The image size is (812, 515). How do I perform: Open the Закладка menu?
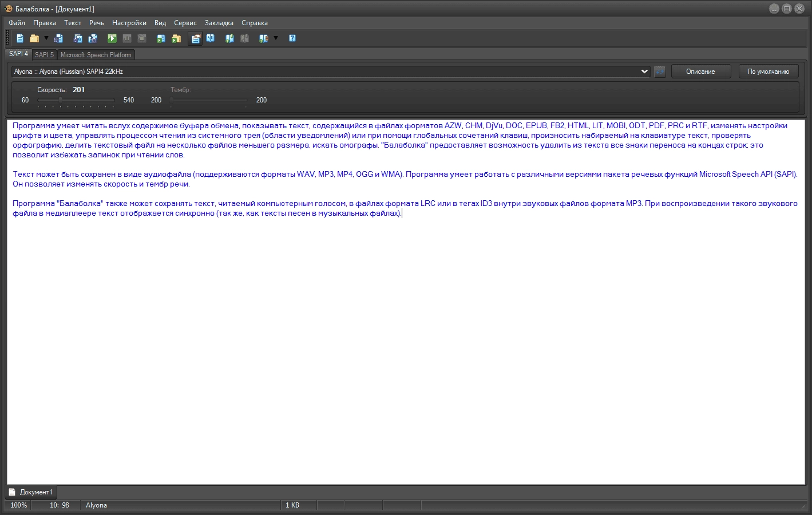click(x=219, y=23)
